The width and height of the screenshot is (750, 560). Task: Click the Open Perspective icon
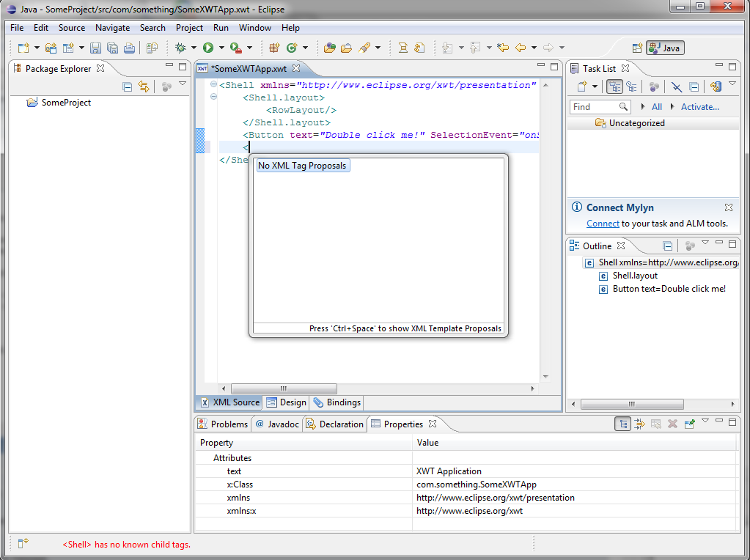click(637, 48)
